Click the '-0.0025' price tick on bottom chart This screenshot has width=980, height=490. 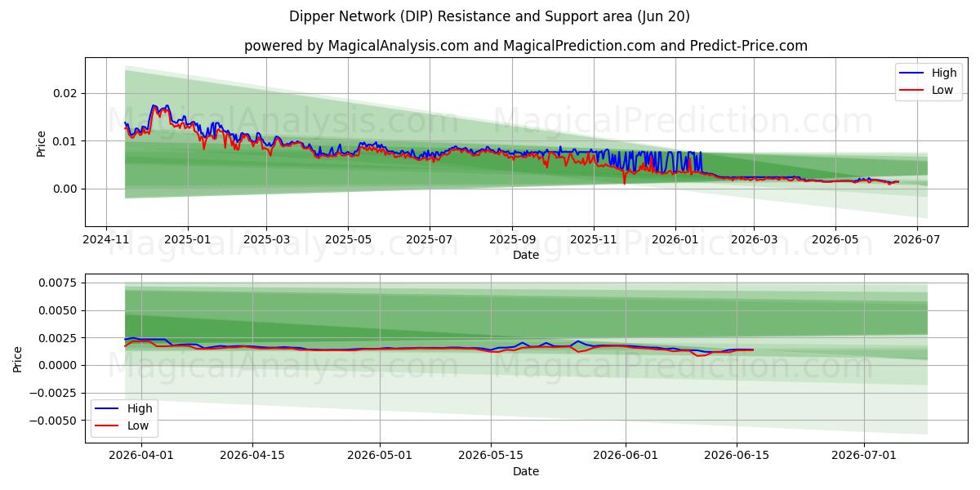pyautogui.click(x=54, y=393)
